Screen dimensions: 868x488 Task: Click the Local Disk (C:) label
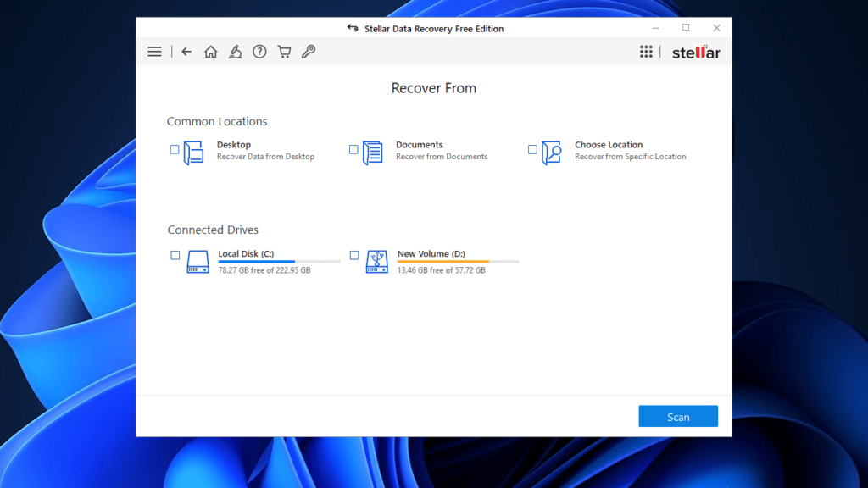[246, 254]
